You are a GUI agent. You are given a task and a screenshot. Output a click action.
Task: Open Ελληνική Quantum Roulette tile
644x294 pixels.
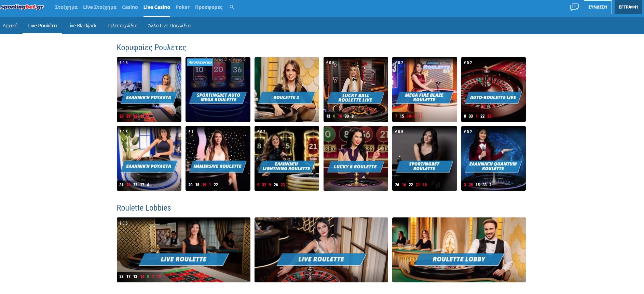(x=493, y=158)
